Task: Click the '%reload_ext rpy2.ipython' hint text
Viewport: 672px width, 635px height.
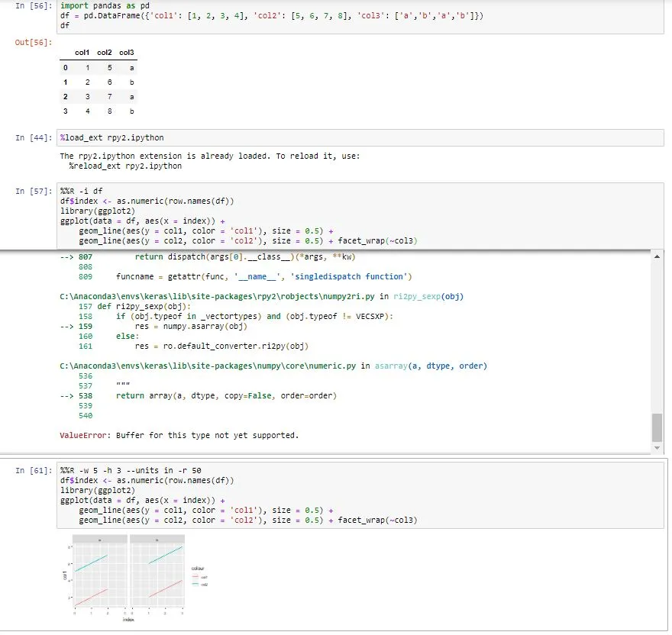Action: pyautogui.click(x=125, y=166)
